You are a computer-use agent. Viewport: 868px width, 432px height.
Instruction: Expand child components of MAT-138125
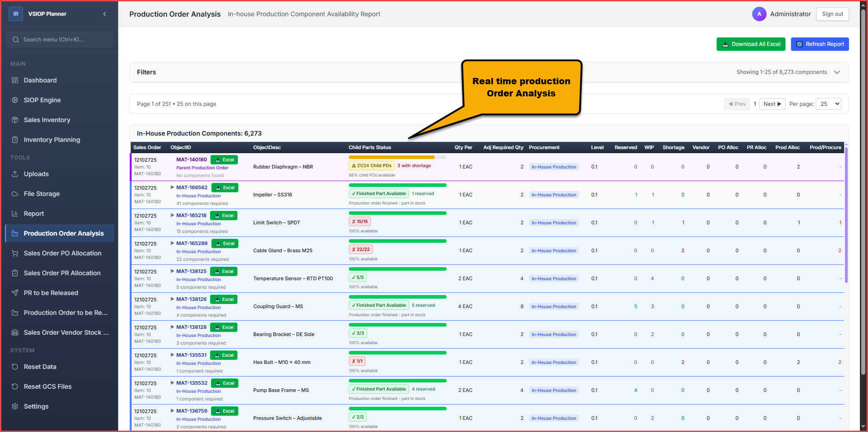(172, 271)
